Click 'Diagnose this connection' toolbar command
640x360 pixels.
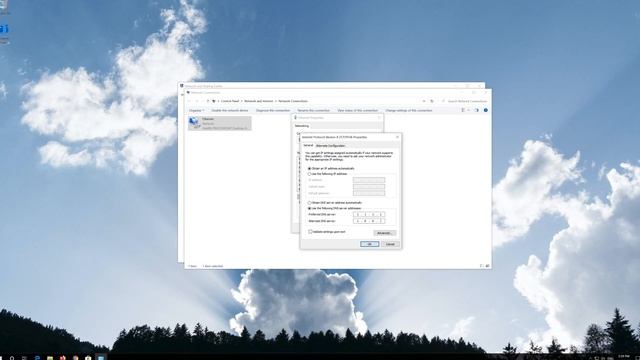(x=273, y=111)
